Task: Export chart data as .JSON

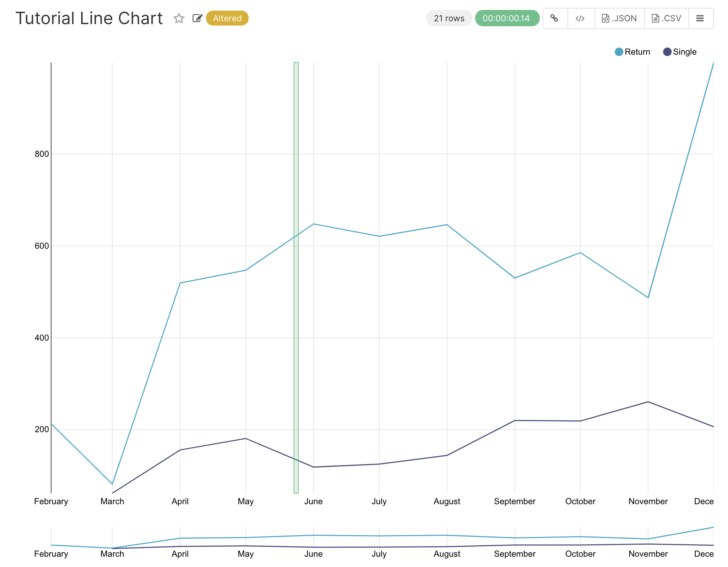Action: (x=619, y=18)
